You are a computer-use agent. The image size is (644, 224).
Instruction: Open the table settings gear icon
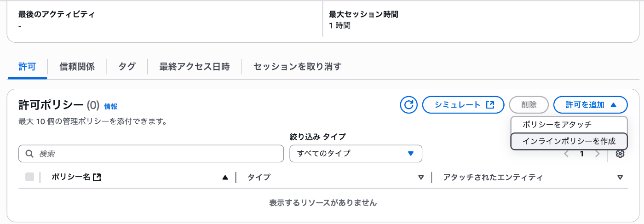click(x=620, y=154)
